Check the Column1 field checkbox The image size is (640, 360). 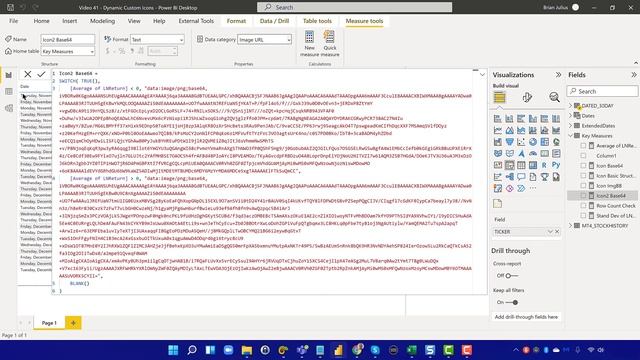(x=583, y=156)
